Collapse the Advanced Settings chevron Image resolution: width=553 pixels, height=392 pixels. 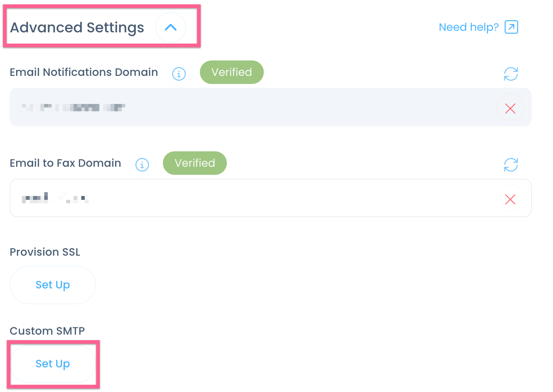pyautogui.click(x=171, y=27)
